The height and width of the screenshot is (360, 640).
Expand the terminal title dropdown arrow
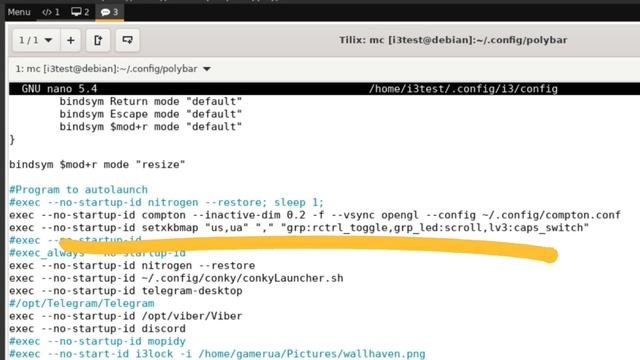[x=207, y=69]
